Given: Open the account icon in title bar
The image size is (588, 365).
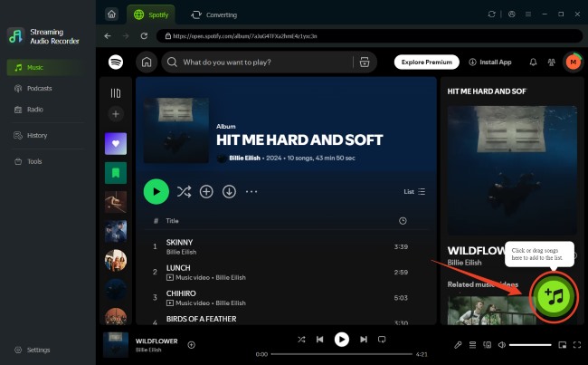Looking at the screenshot, I should point(511,14).
